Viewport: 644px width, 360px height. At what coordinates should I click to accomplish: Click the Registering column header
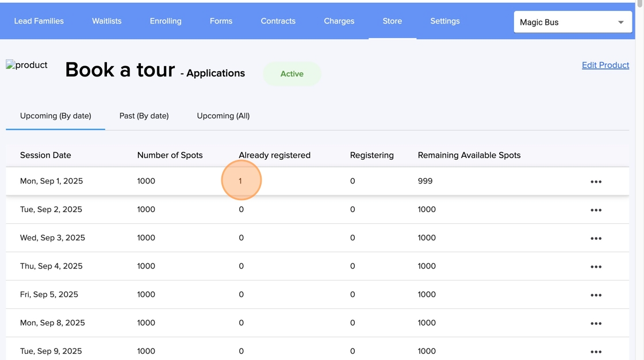click(x=371, y=155)
